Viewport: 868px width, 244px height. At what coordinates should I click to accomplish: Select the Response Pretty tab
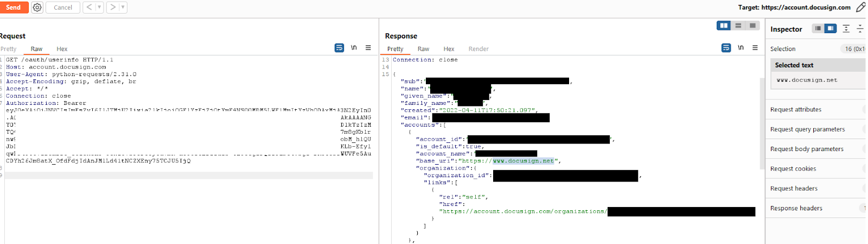[x=395, y=49]
